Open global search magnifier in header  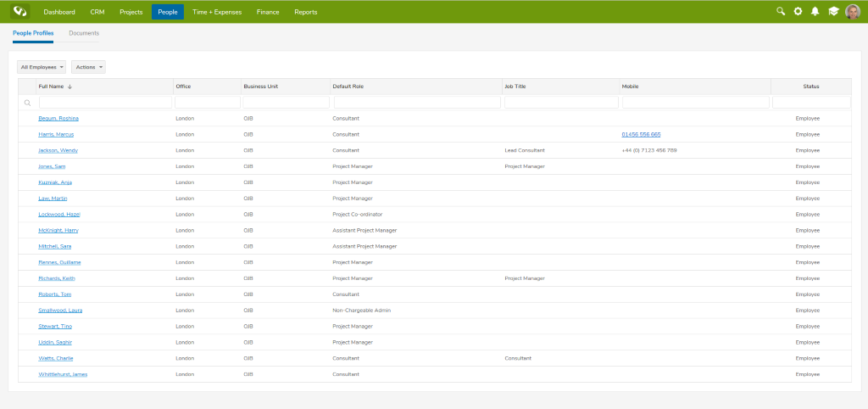click(781, 12)
